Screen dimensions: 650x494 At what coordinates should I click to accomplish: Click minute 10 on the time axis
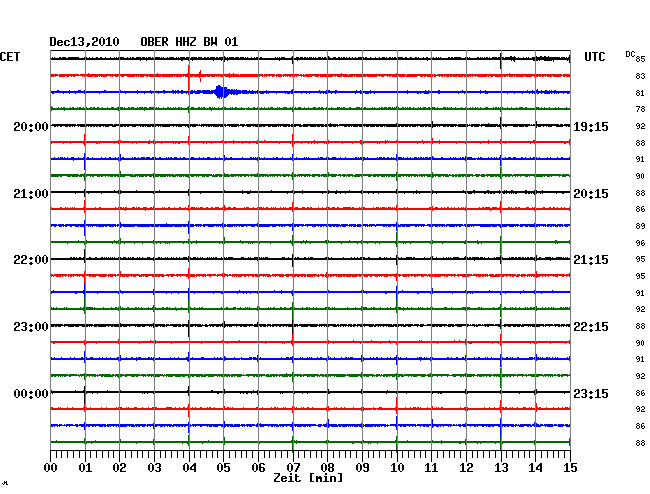coord(397,467)
